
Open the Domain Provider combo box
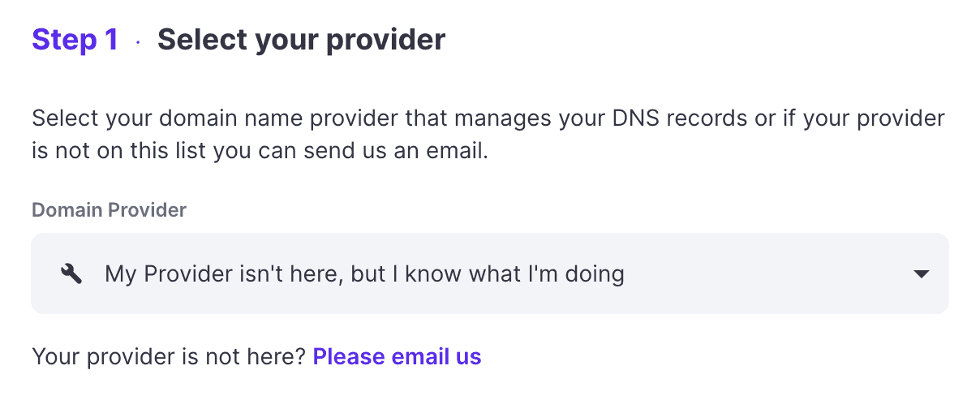pos(490,274)
